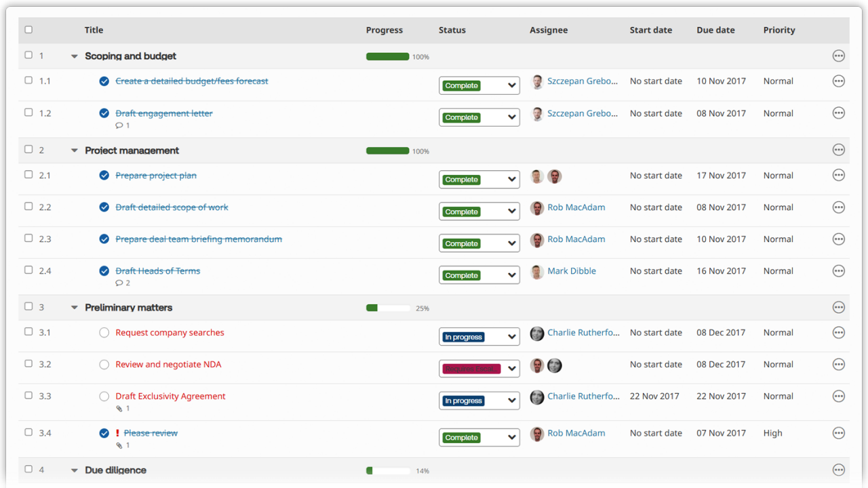This screenshot has height=488, width=868.
Task: Open comments icon under Draft engagement letter
Action: click(x=119, y=125)
